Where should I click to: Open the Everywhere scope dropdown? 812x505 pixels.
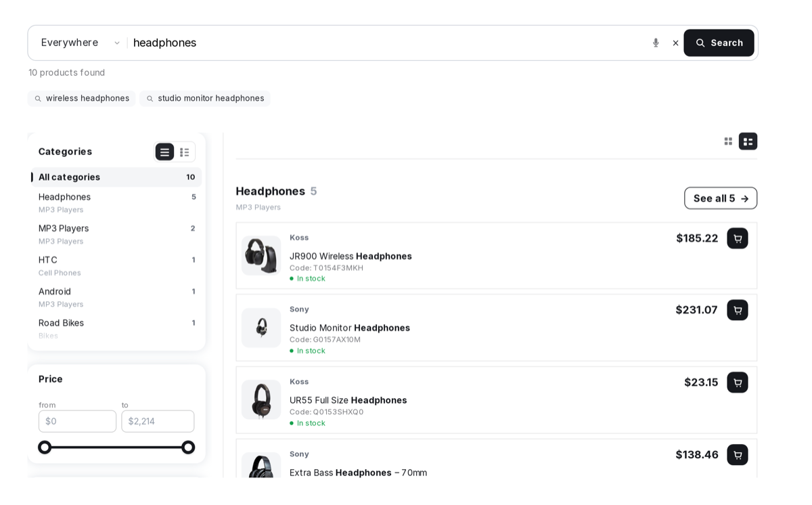point(81,43)
